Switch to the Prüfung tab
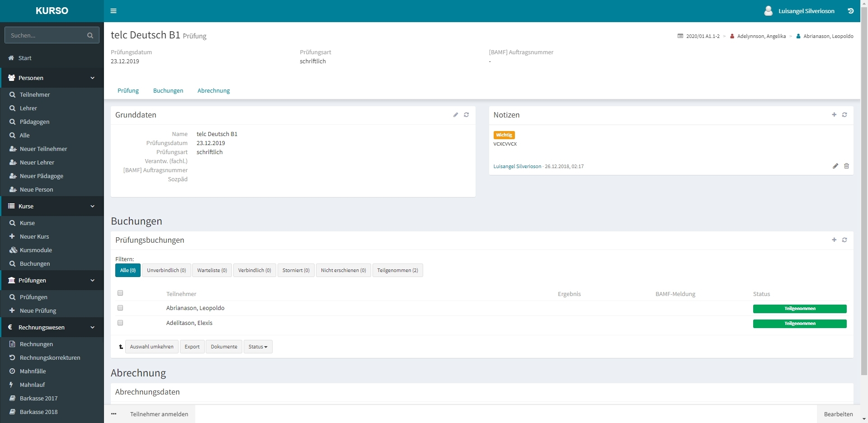 (x=128, y=90)
